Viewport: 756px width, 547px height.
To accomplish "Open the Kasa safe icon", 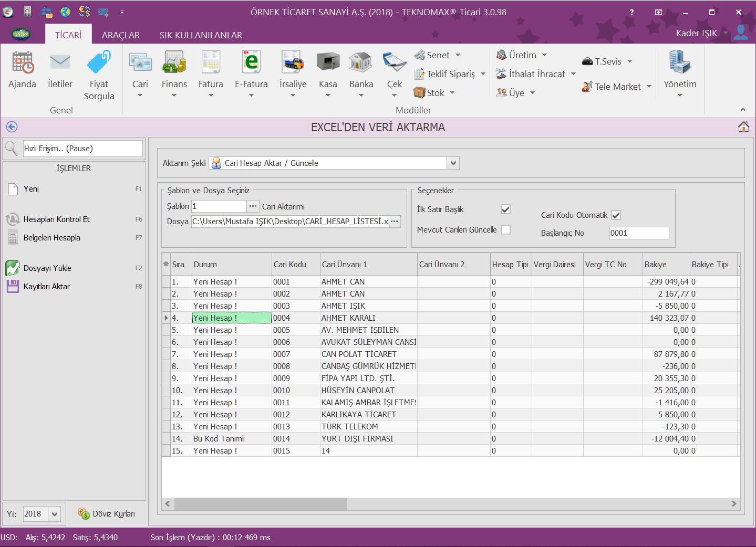I will [328, 63].
